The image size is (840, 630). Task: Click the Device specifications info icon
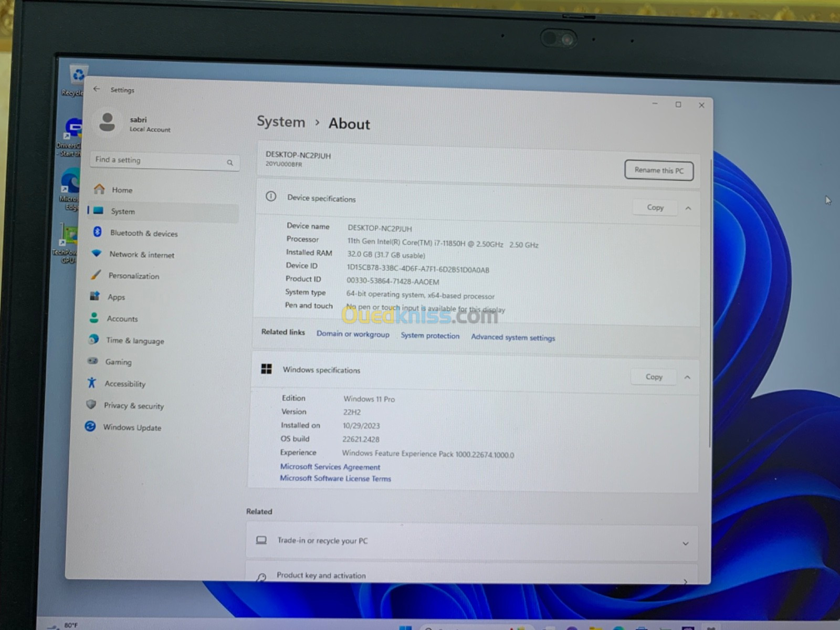[x=271, y=196]
